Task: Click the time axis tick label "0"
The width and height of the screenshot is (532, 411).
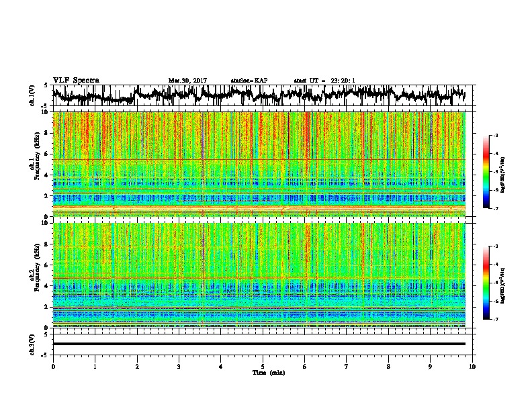Action: [x=53, y=367]
